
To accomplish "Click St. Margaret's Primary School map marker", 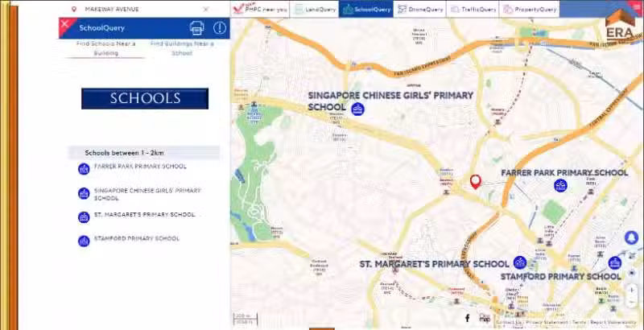I will 520,262.
